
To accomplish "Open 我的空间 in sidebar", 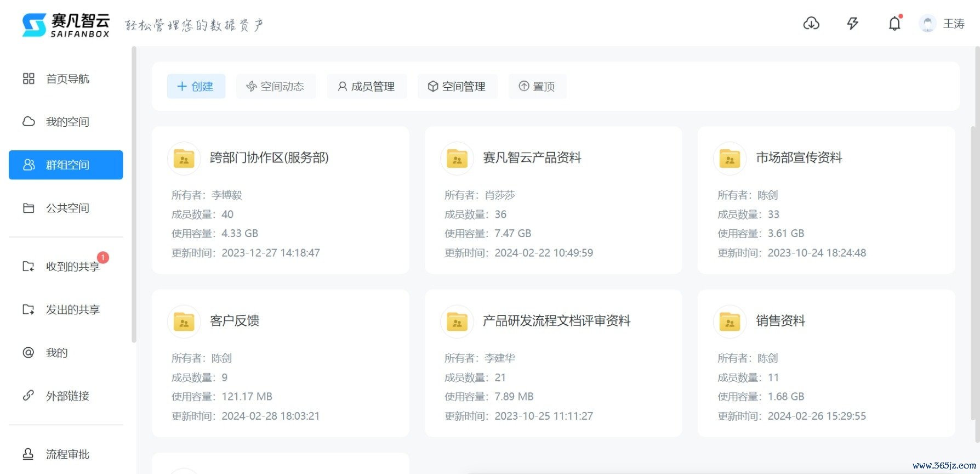I will click(66, 121).
